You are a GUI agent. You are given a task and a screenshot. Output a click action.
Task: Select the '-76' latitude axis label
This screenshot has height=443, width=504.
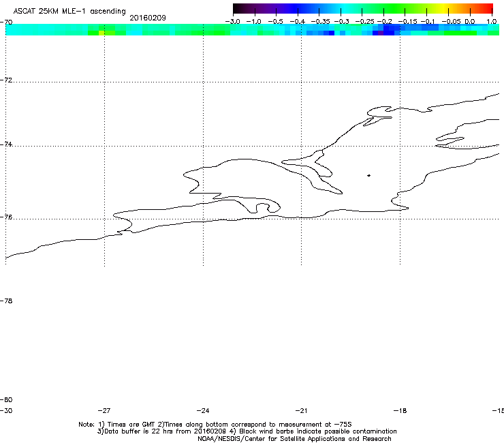pyautogui.click(x=6, y=217)
